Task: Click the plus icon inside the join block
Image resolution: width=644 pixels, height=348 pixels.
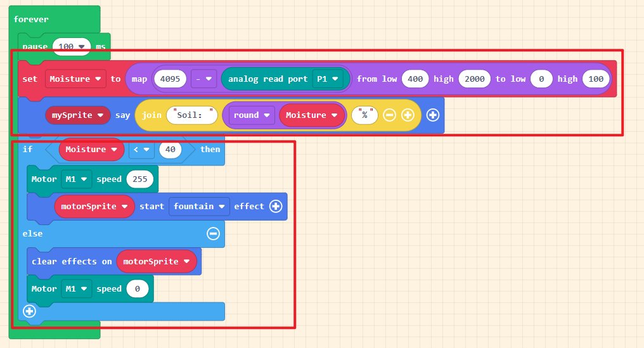Action: click(x=407, y=115)
